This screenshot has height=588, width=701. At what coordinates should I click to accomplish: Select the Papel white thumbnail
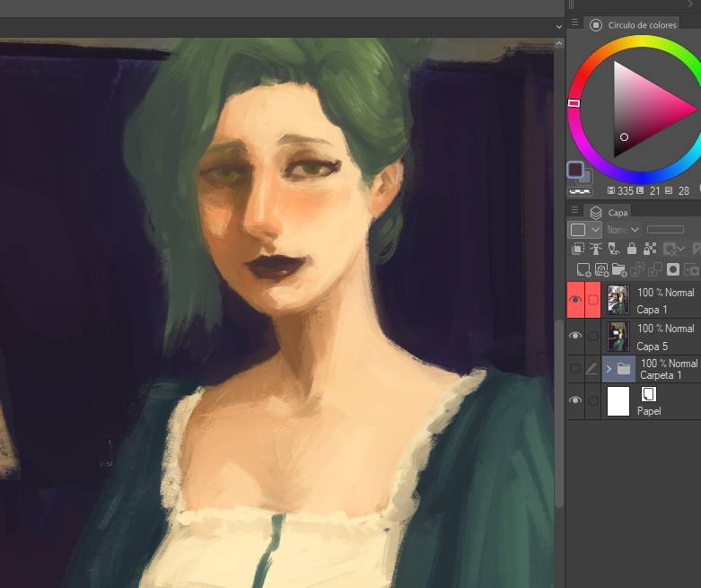coord(618,401)
